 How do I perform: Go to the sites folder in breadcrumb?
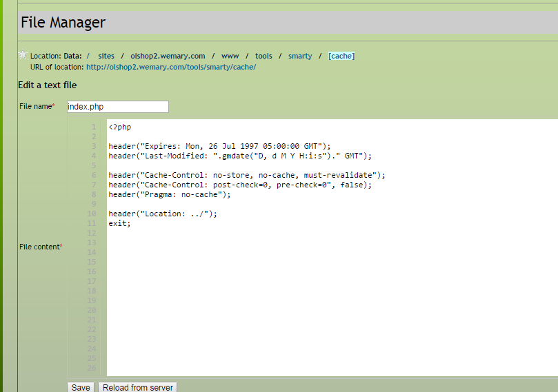(x=106, y=56)
